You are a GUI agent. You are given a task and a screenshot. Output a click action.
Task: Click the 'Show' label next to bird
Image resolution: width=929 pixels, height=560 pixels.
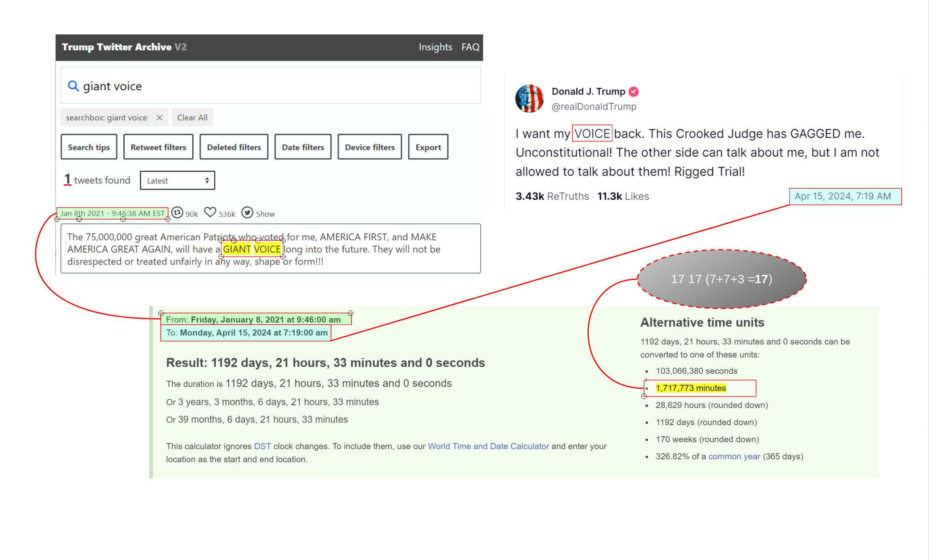click(x=265, y=214)
